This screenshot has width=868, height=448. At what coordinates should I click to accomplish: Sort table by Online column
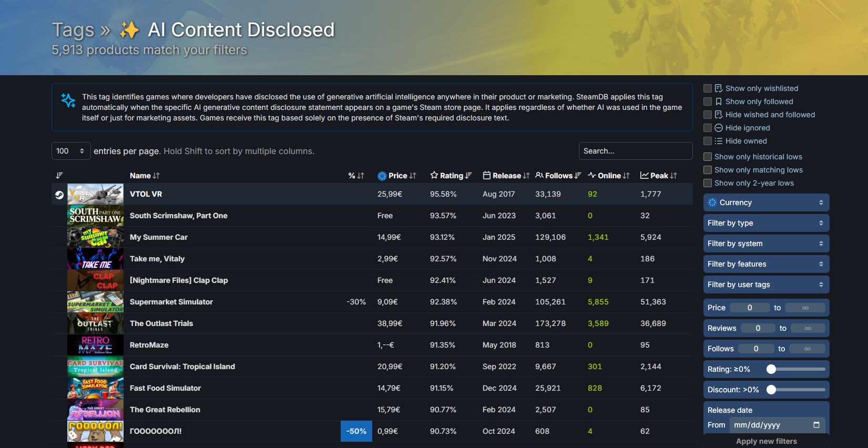(609, 176)
